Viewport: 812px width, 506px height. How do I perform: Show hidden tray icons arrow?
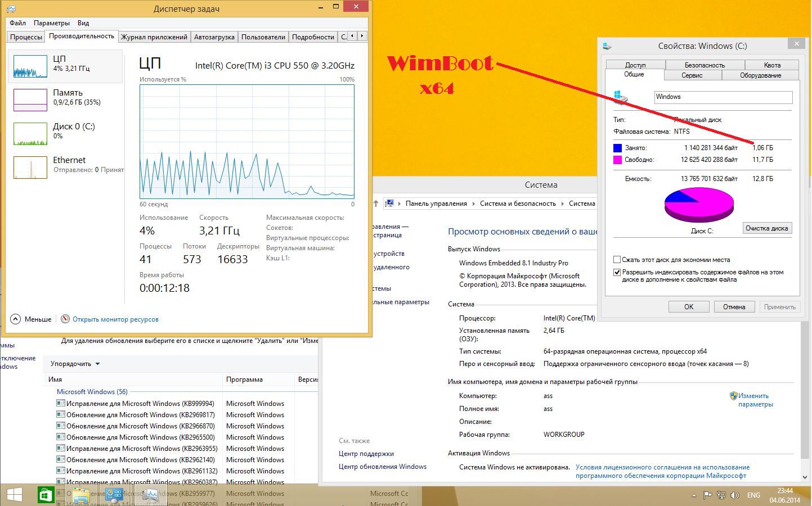point(694,495)
